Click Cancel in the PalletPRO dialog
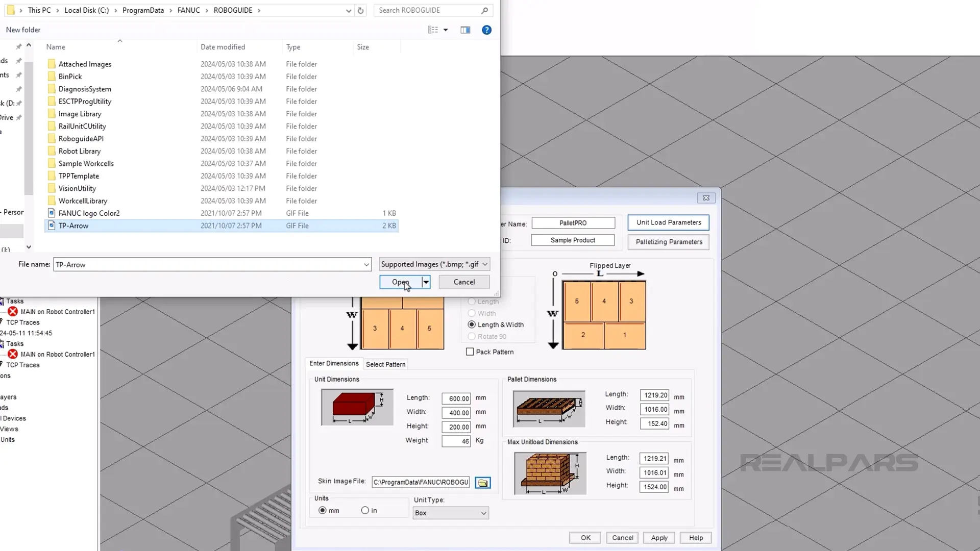Viewport: 980px width, 551px height. click(x=622, y=538)
